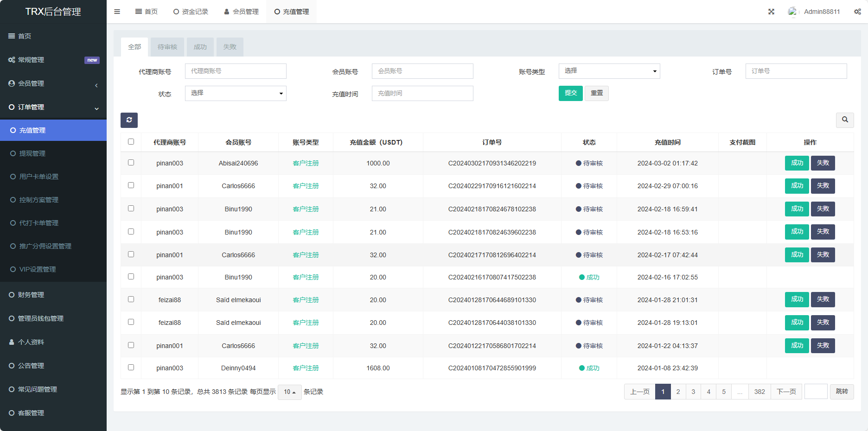Switch to the 失败 filter tab
868x431 pixels.
click(230, 47)
